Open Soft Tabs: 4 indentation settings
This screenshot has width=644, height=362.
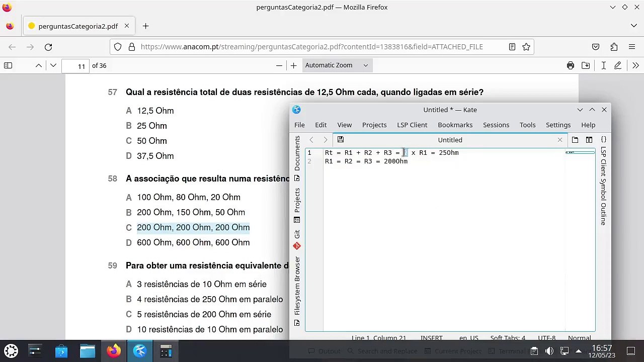coord(508,338)
